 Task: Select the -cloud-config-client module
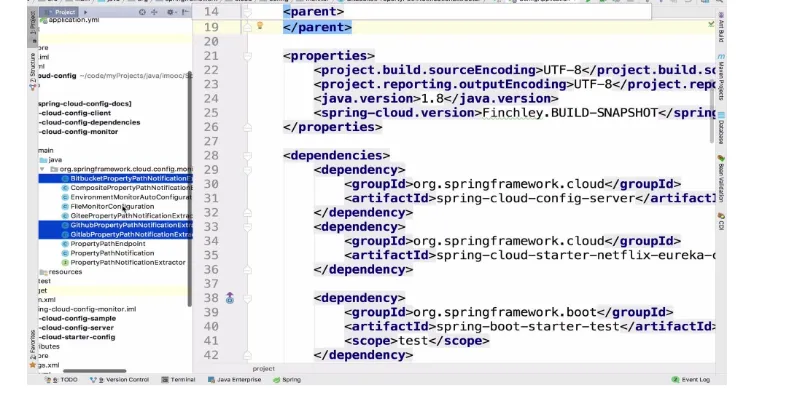point(75,113)
